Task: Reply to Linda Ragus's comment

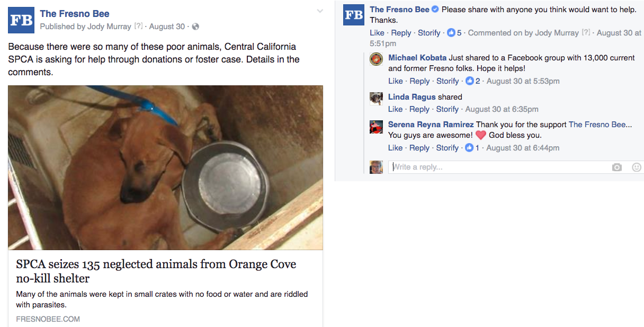Action: point(419,109)
